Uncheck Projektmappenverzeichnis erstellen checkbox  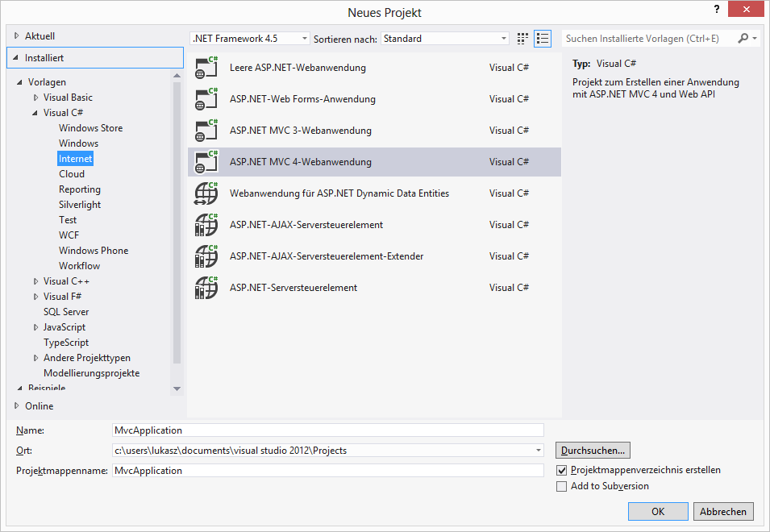[x=562, y=470]
